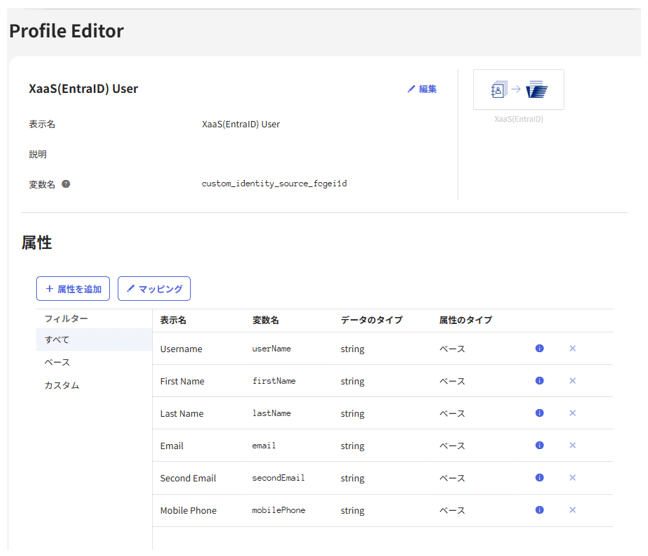Open info icon for First Name row
Viewport: 648px width, 556px height.
click(x=539, y=381)
